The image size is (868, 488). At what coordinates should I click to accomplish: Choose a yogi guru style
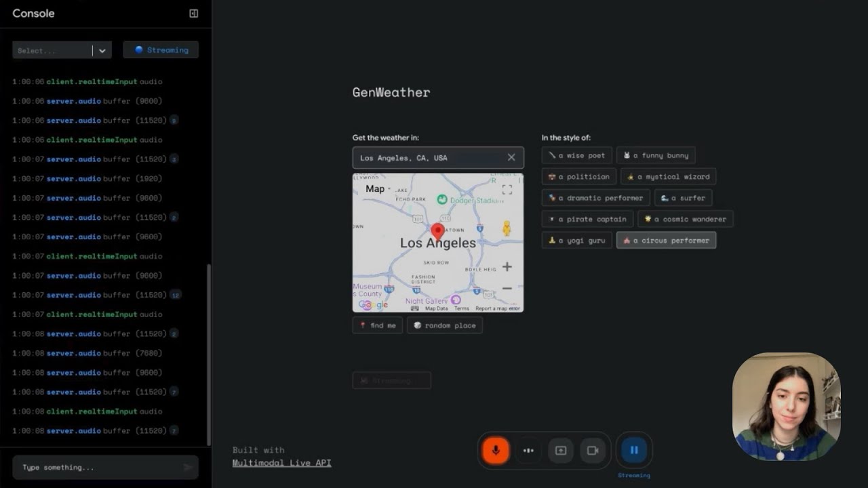pos(577,240)
